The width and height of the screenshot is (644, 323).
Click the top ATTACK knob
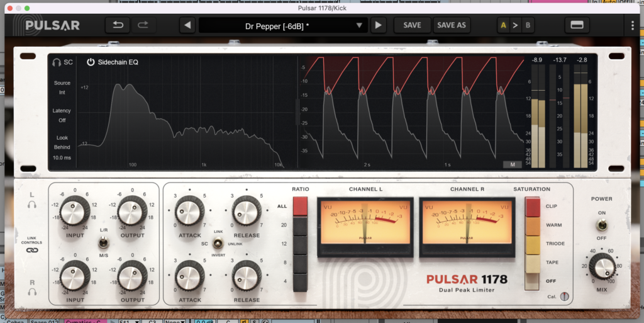coord(190,210)
